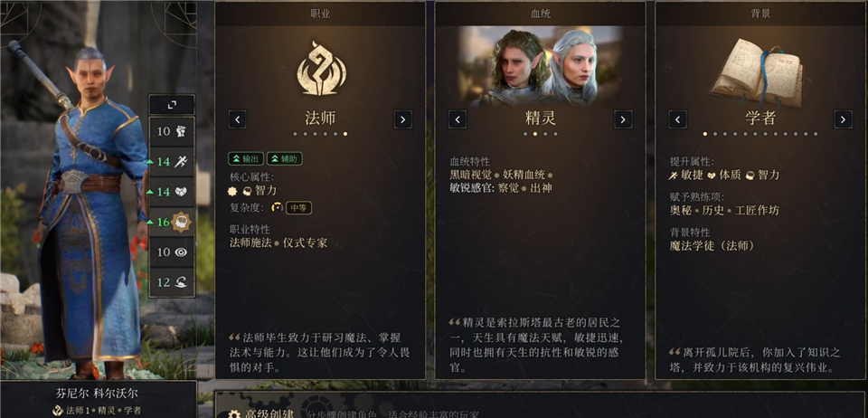Switch to next ancestry after 精灵

pyautogui.click(x=623, y=119)
